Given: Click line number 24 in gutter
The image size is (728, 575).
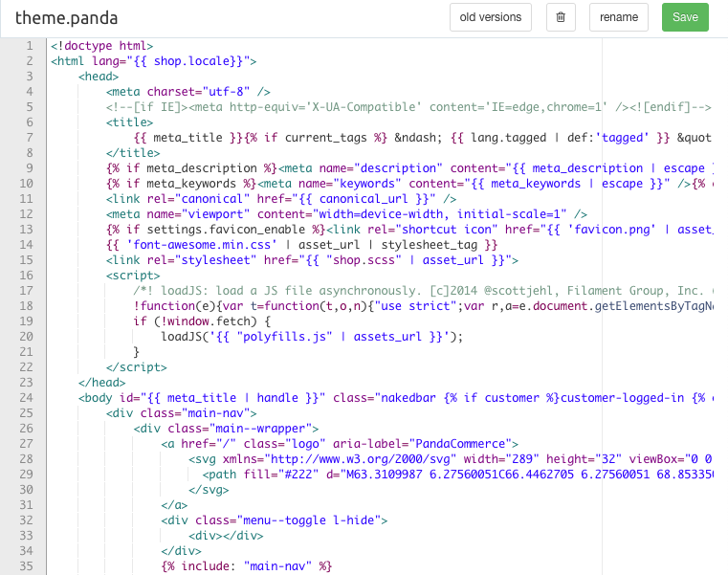Looking at the screenshot, I should click(27, 398).
